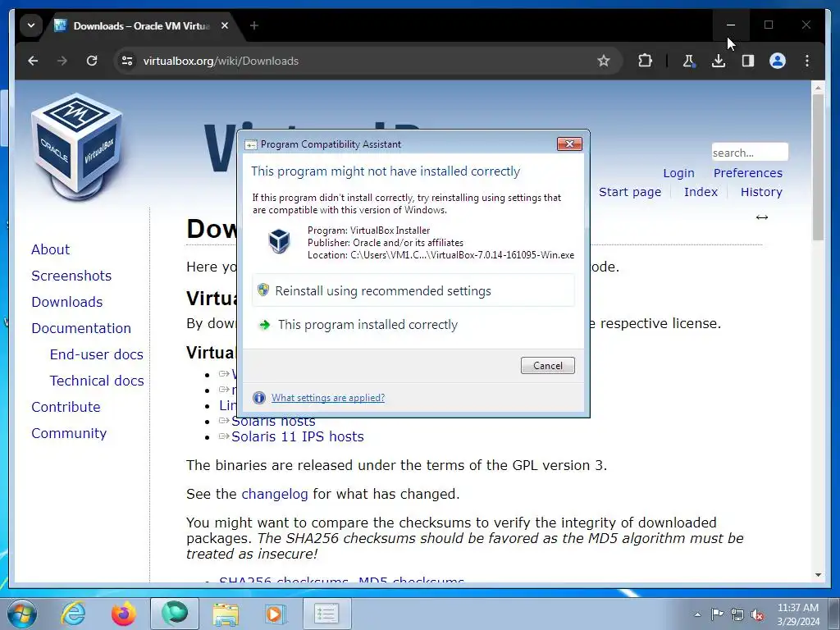840x630 pixels.
Task: Open Action Center flag tray icon
Action: (717, 614)
